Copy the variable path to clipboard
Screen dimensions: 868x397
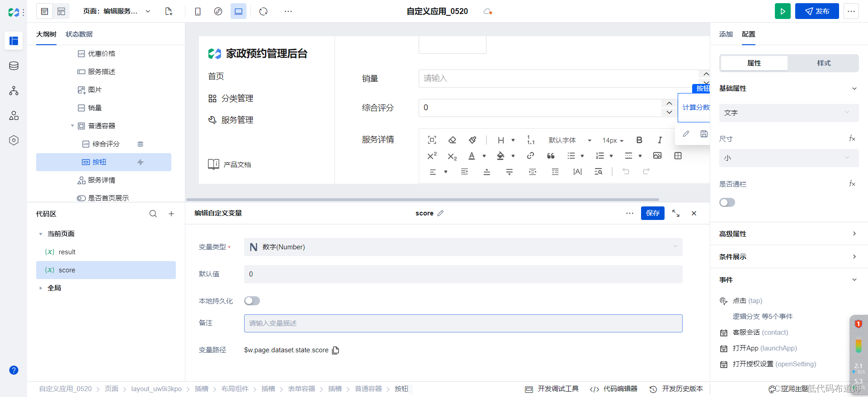(x=335, y=350)
